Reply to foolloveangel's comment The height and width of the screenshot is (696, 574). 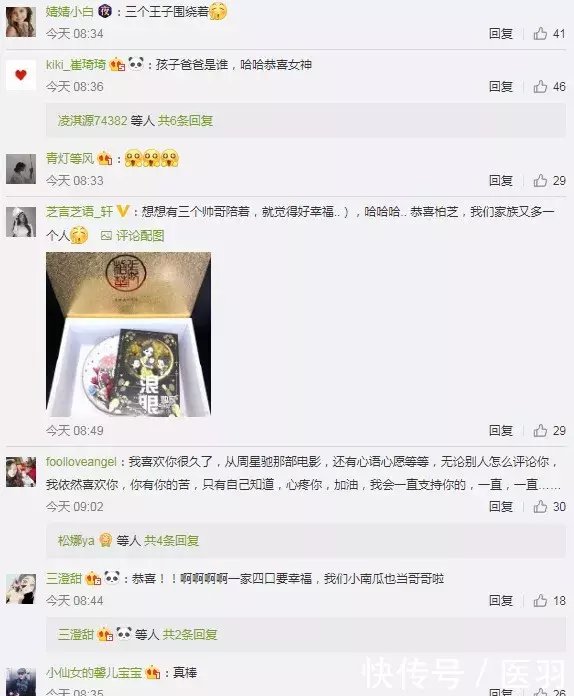point(501,506)
